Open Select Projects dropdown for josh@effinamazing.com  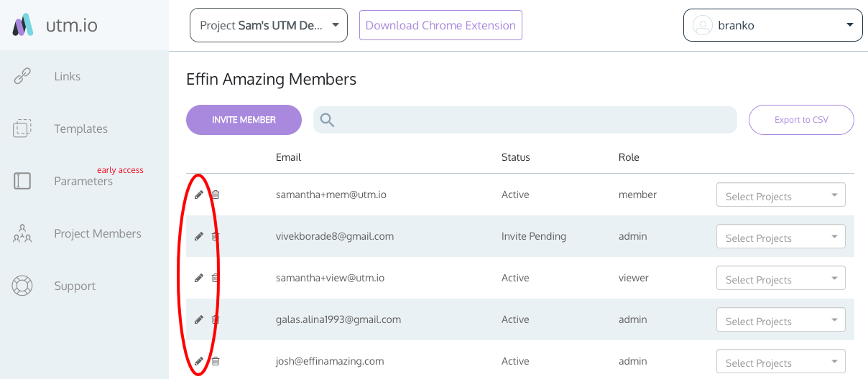tap(781, 362)
